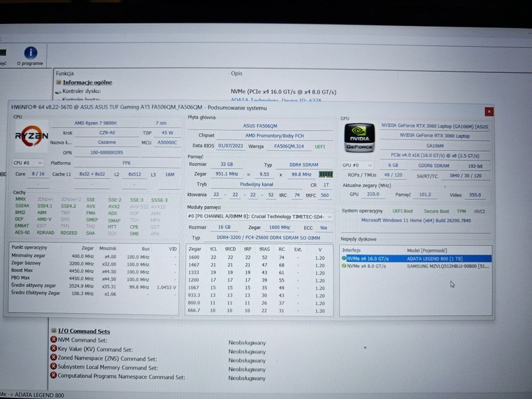Click the AES-NI feature label
Viewport: 532px width, 399px height.
coord(22,233)
